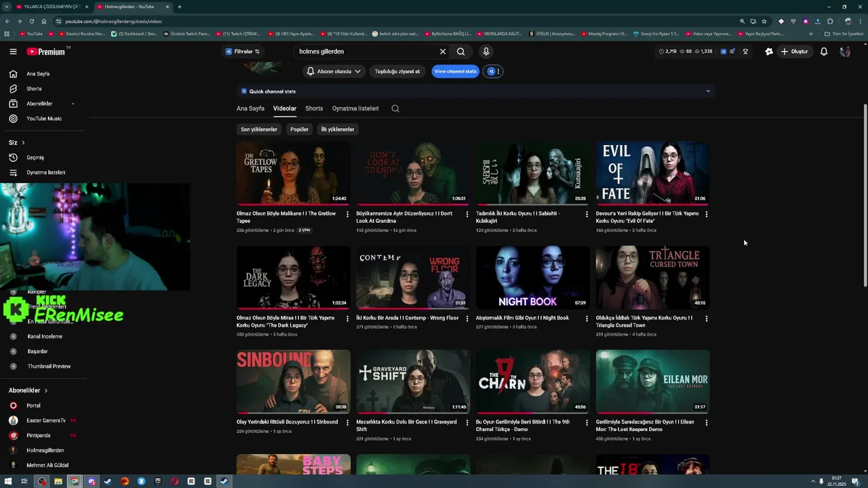
Task: Expand the Abonelikler sidebar section header
Action: pyautogui.click(x=28, y=390)
